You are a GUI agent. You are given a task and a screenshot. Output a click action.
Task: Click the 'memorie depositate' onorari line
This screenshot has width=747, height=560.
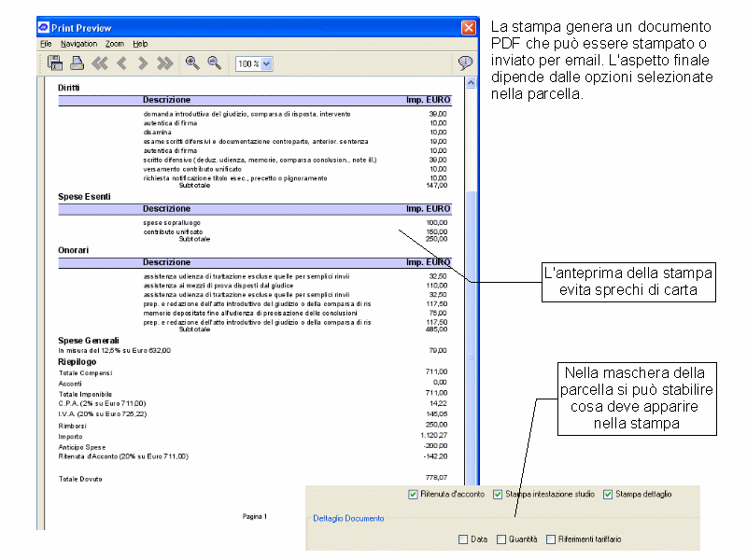(250, 314)
